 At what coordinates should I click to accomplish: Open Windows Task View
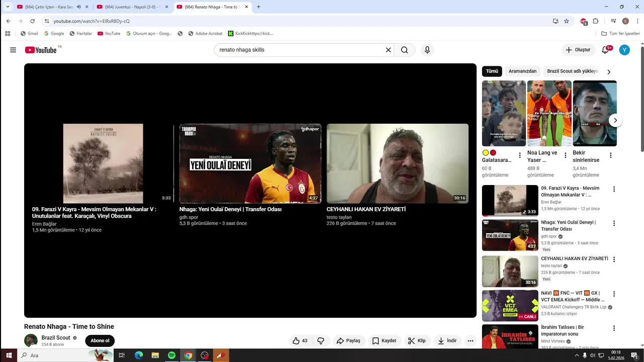121,355
